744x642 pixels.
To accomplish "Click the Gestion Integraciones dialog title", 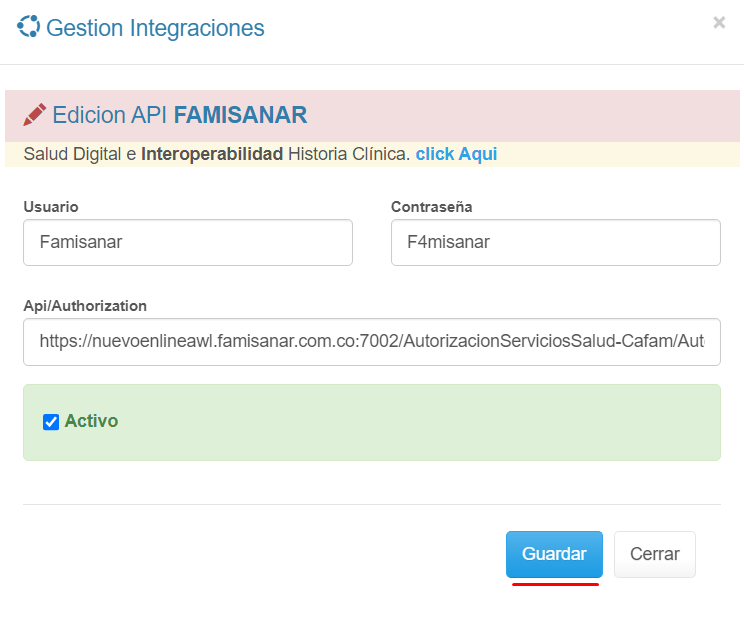I will click(155, 28).
